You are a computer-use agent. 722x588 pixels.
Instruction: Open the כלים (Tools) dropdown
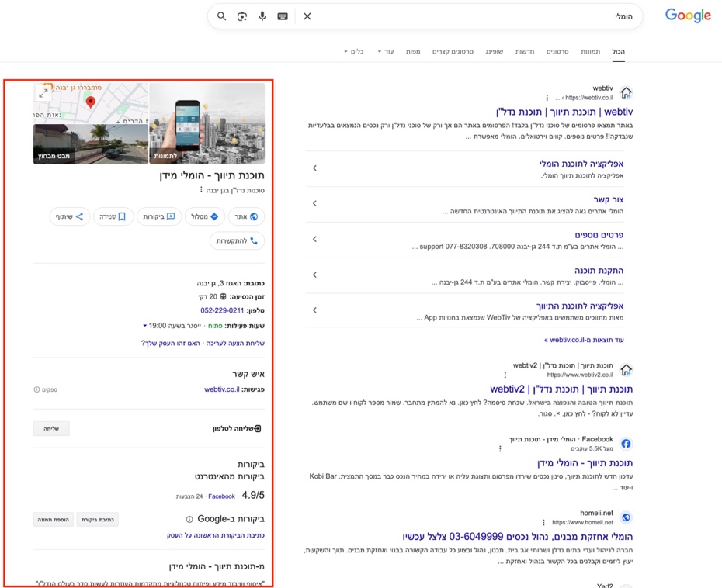coord(353,52)
